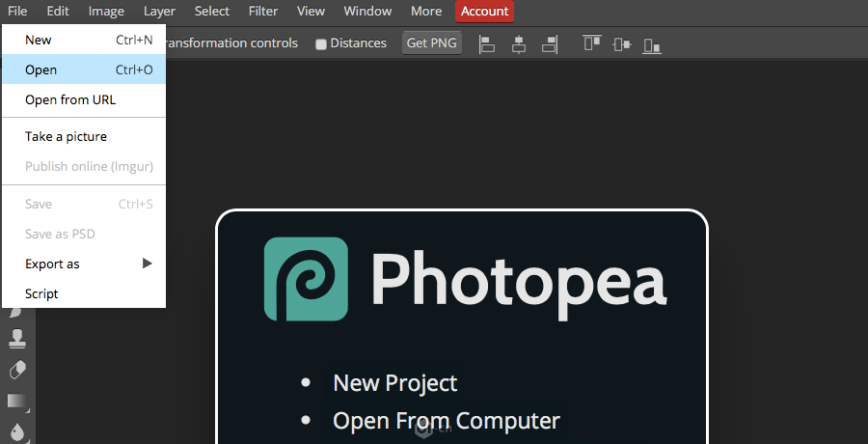Expand the Export as submenu

click(84, 264)
